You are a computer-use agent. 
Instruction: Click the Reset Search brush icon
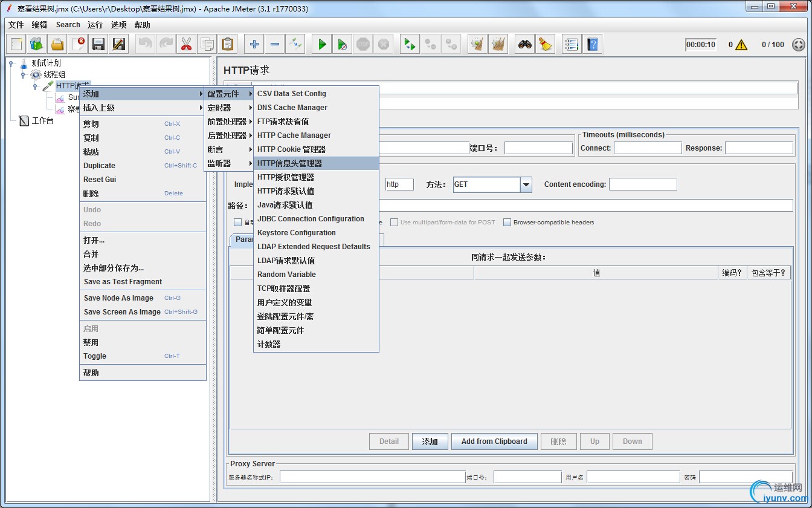click(546, 44)
